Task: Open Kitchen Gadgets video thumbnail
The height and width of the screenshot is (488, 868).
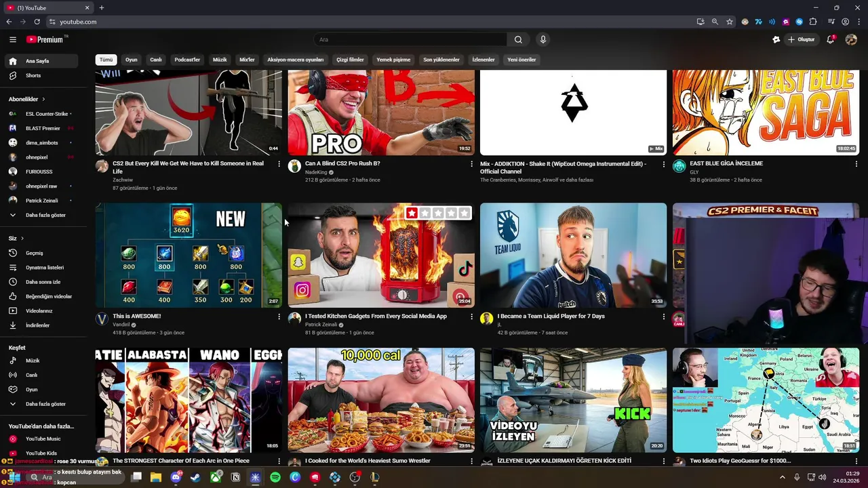Action: [x=381, y=256]
